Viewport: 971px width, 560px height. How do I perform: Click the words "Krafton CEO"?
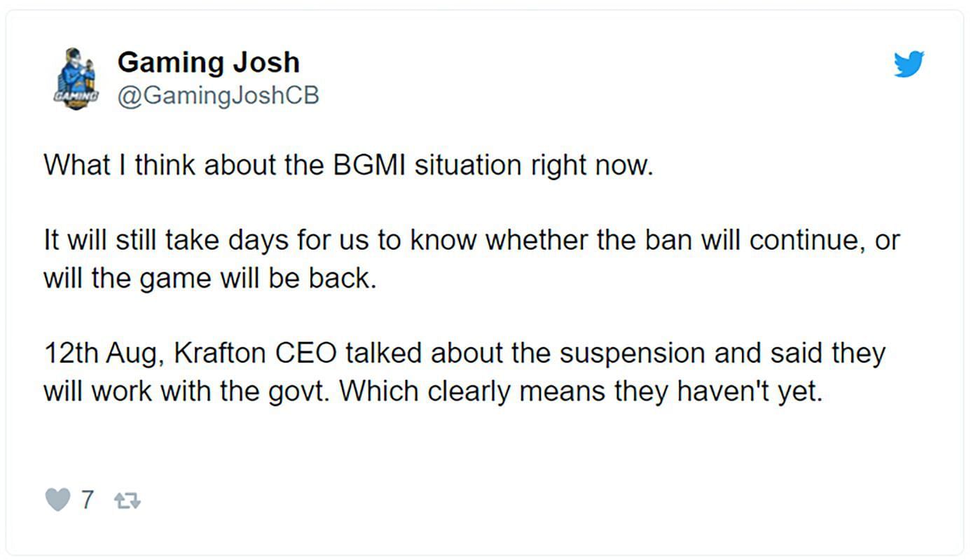[255, 353]
